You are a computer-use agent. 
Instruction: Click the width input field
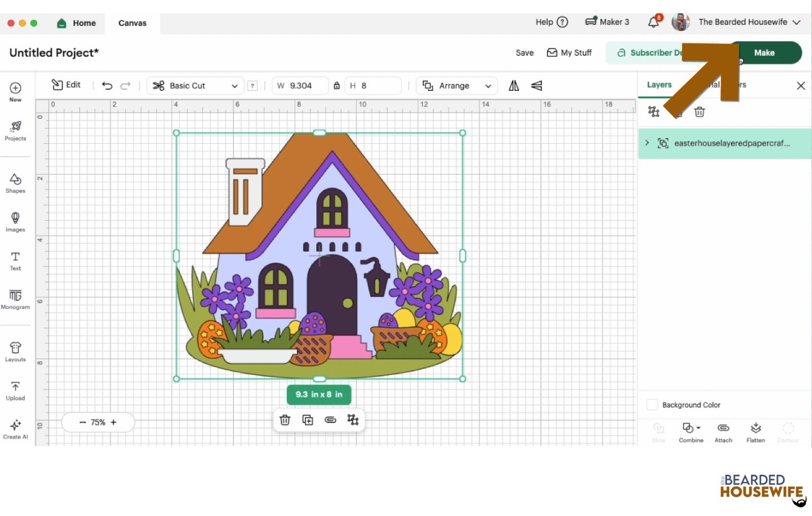click(299, 86)
